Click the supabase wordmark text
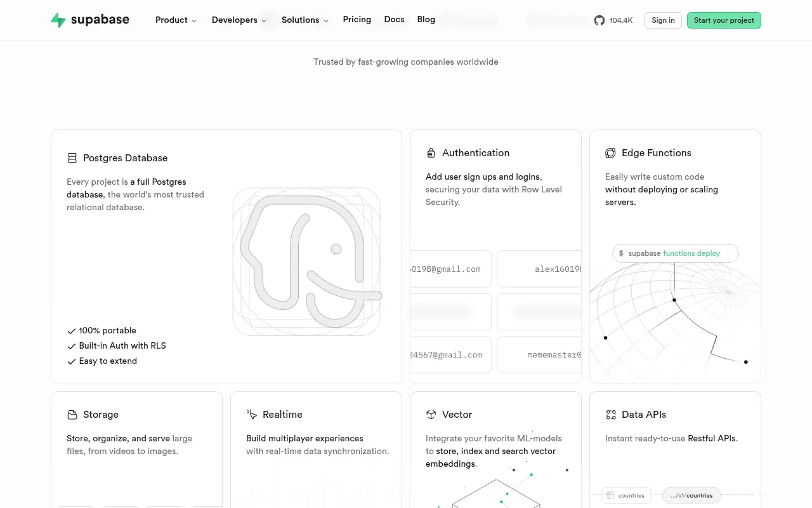Image resolution: width=812 pixels, height=508 pixels. coord(100,20)
